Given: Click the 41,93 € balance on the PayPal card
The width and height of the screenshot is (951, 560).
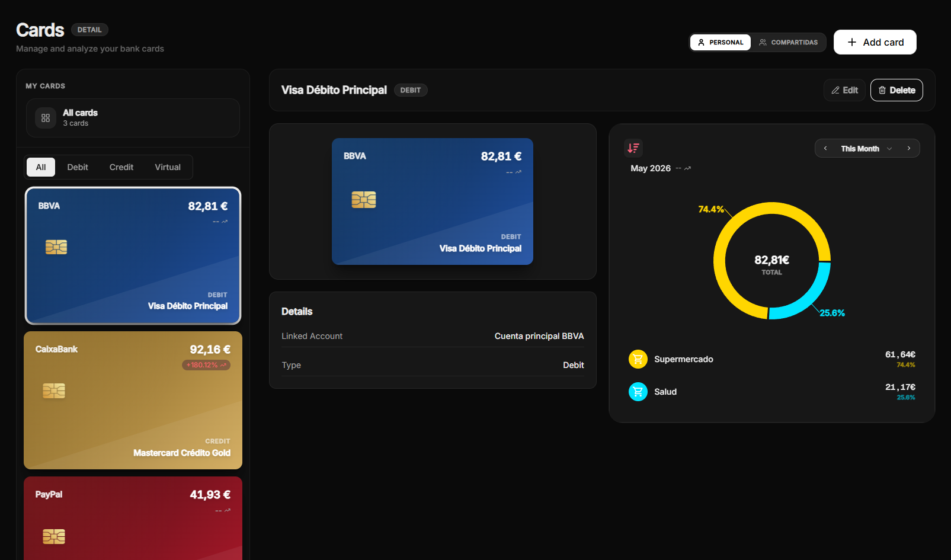Looking at the screenshot, I should coord(210,495).
